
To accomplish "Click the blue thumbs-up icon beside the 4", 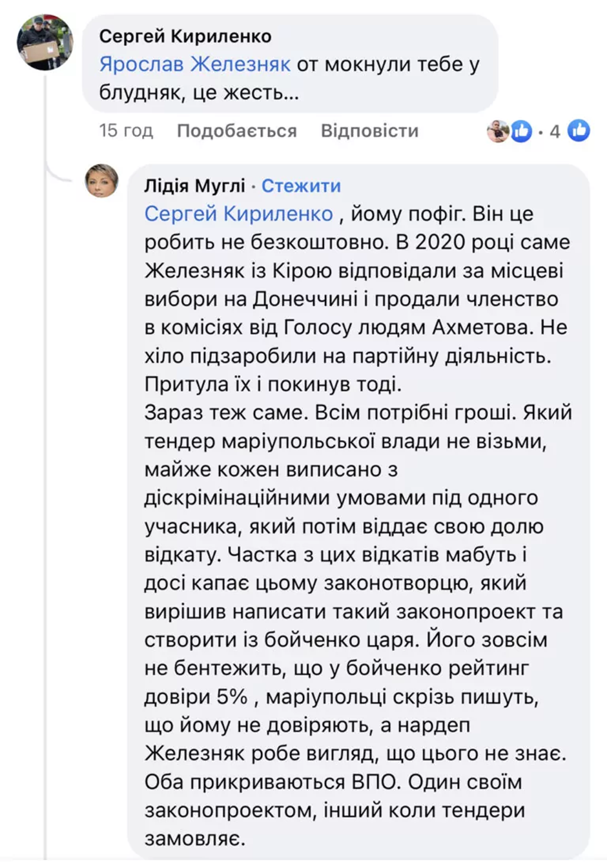I will click(x=579, y=131).
